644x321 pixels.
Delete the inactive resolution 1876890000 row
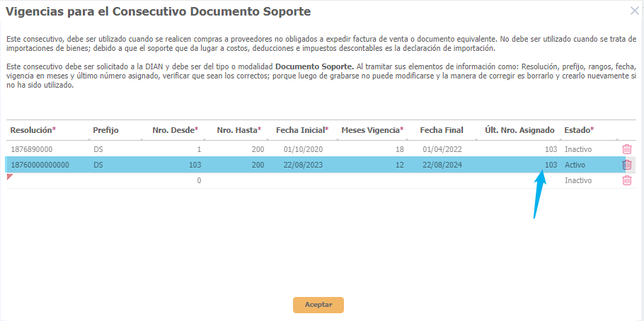626,149
